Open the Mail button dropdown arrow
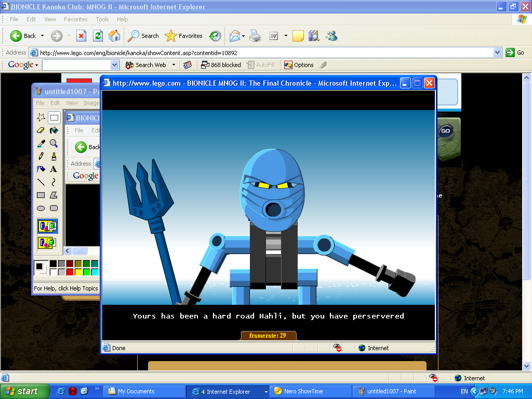The image size is (532, 399). pyautogui.click(x=243, y=36)
